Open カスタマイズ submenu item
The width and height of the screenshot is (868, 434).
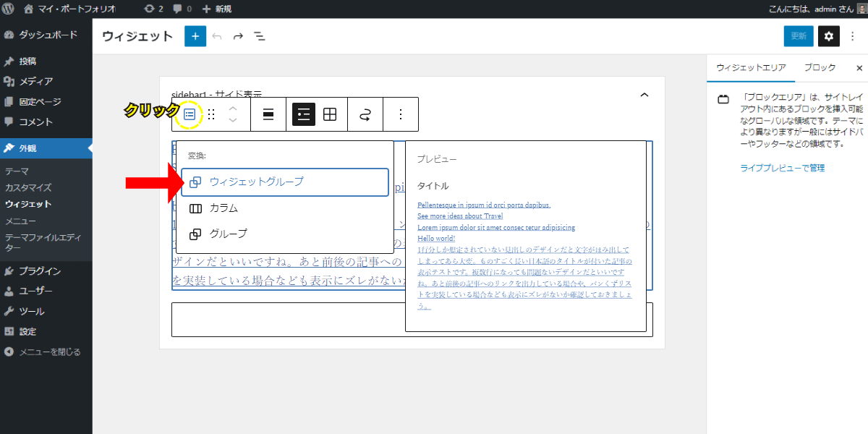28,187
